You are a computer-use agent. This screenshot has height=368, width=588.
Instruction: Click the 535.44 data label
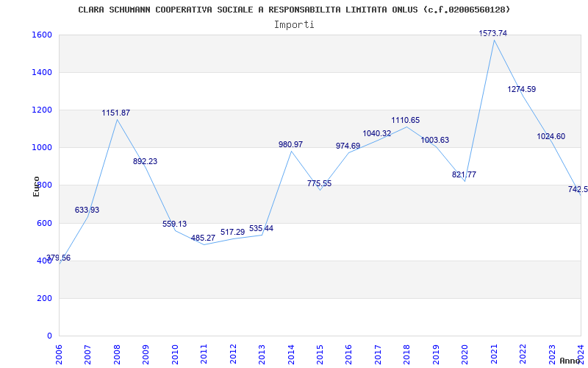[261, 228]
